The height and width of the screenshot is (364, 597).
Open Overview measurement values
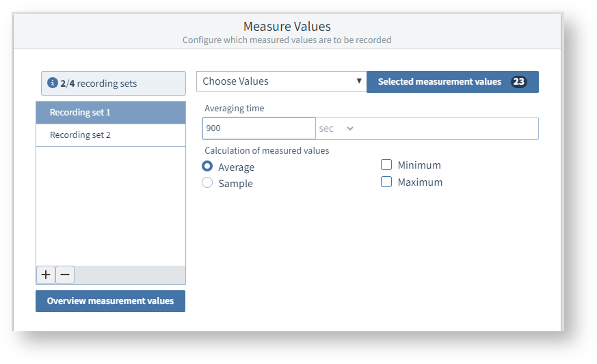tap(110, 301)
